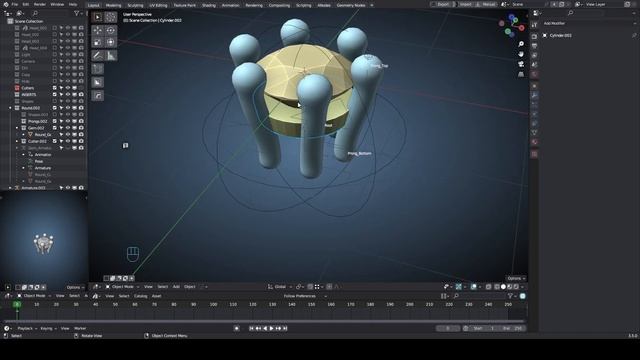Uncheck the Cutters collection checkbox
This screenshot has height=360, width=640.
click(55, 88)
